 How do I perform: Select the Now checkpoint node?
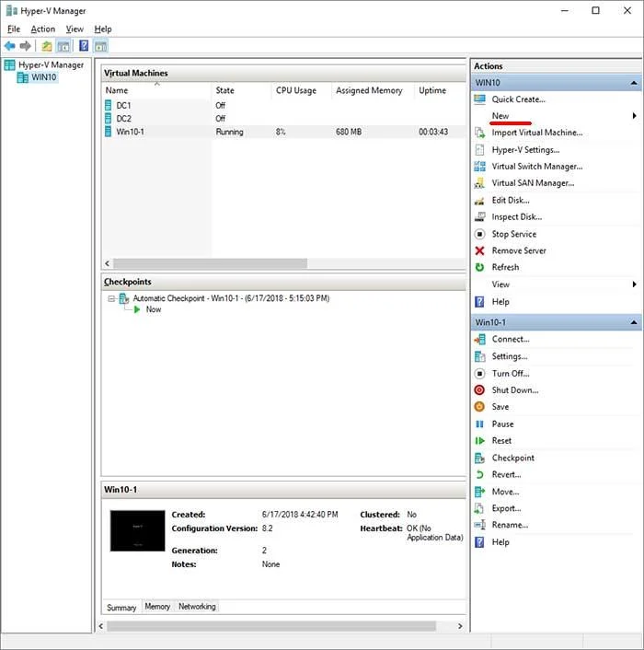coord(154,309)
